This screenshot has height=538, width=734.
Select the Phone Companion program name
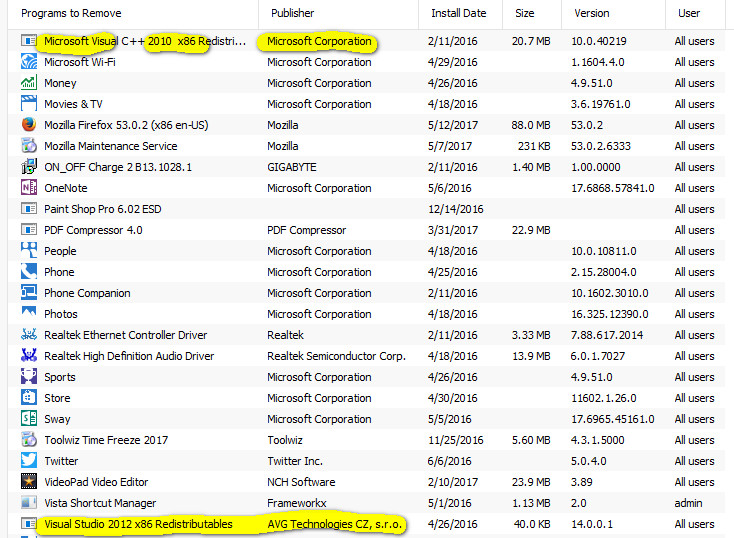[x=87, y=293]
